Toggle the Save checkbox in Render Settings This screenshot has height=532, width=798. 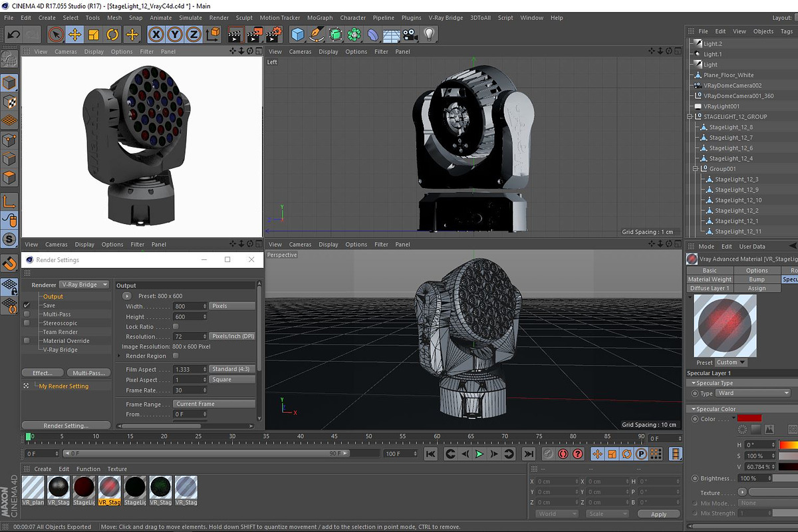[27, 305]
